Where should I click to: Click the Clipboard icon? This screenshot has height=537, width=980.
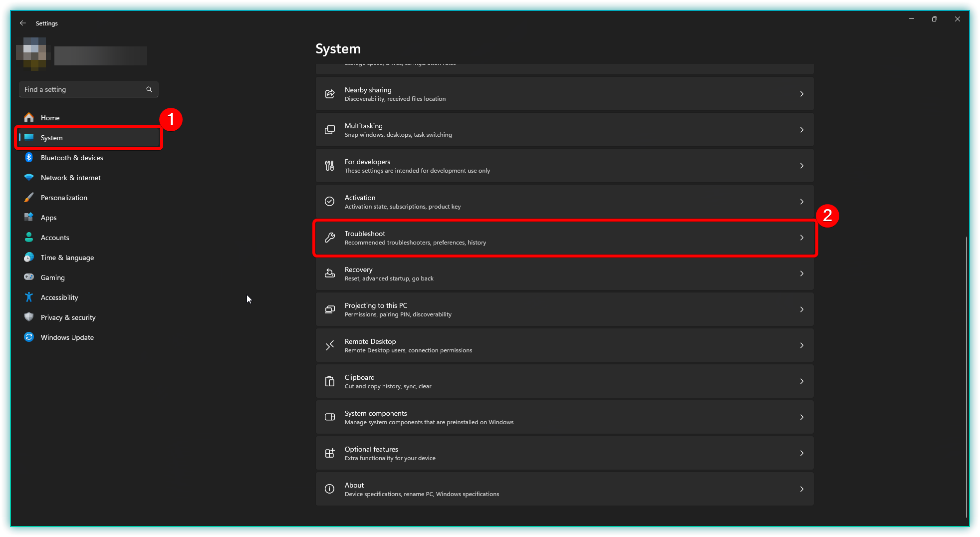pos(330,382)
